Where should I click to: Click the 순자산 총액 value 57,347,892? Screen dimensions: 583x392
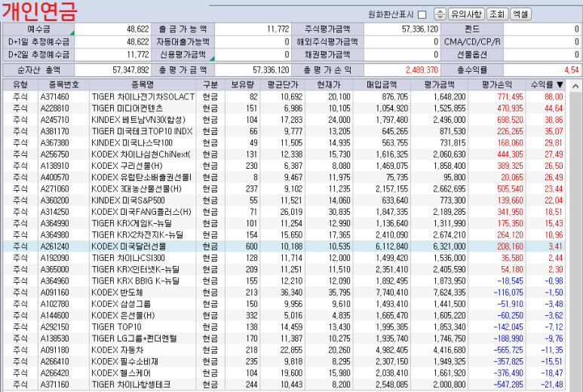click(131, 70)
